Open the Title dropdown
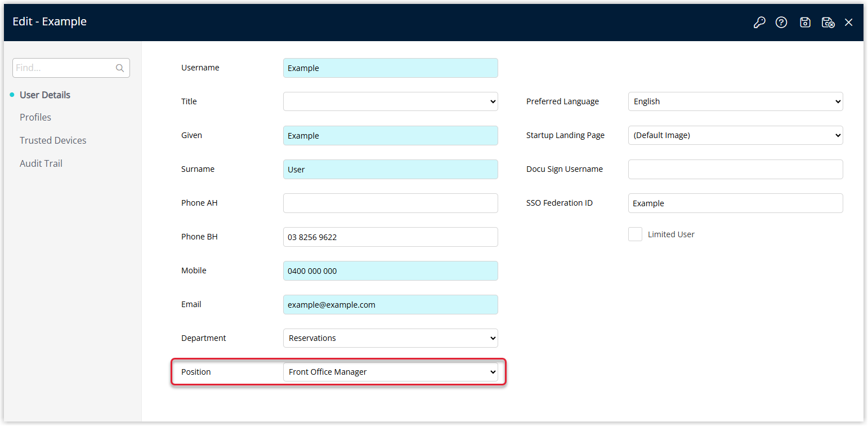 (391, 101)
